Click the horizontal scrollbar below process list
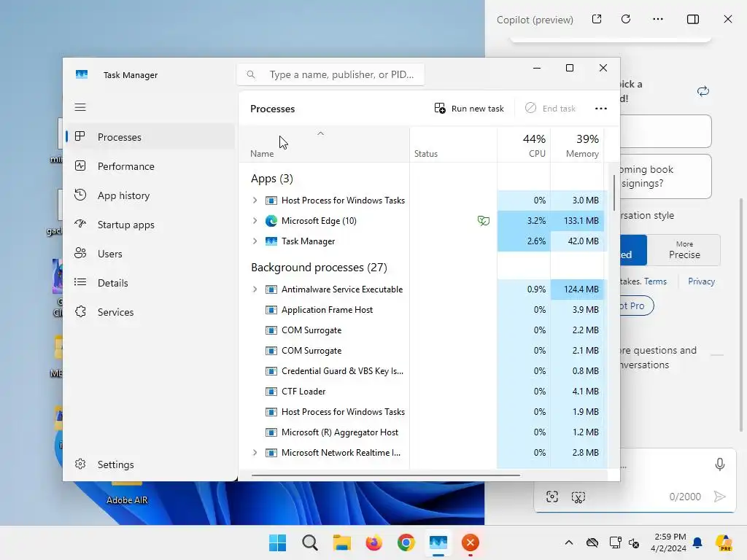The height and width of the screenshot is (560, 747). point(385,475)
